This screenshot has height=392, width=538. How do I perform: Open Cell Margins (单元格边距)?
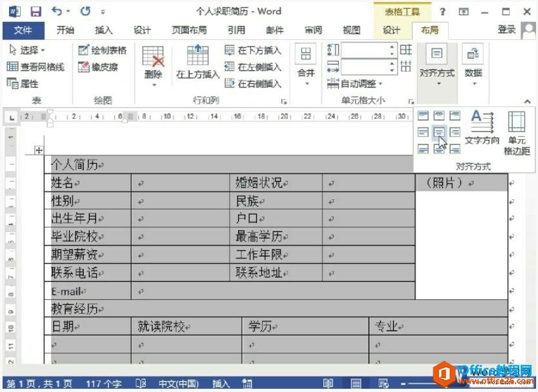click(x=517, y=133)
